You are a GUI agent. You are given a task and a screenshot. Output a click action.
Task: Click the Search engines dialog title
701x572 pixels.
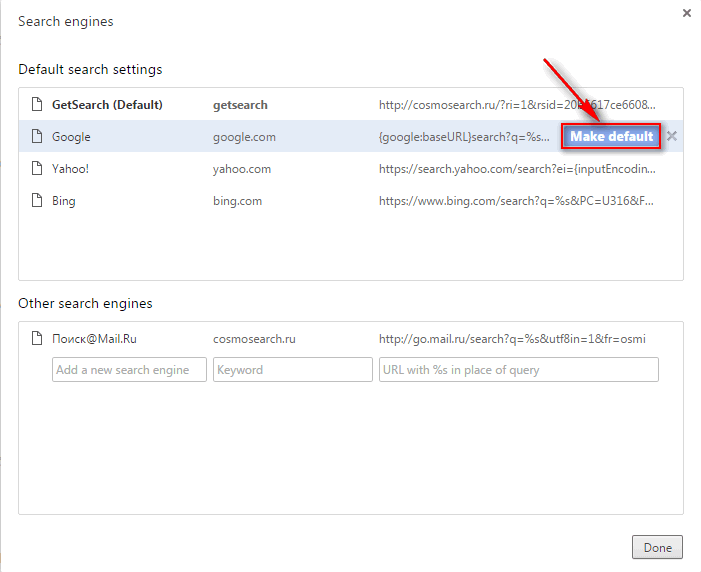[x=66, y=22]
